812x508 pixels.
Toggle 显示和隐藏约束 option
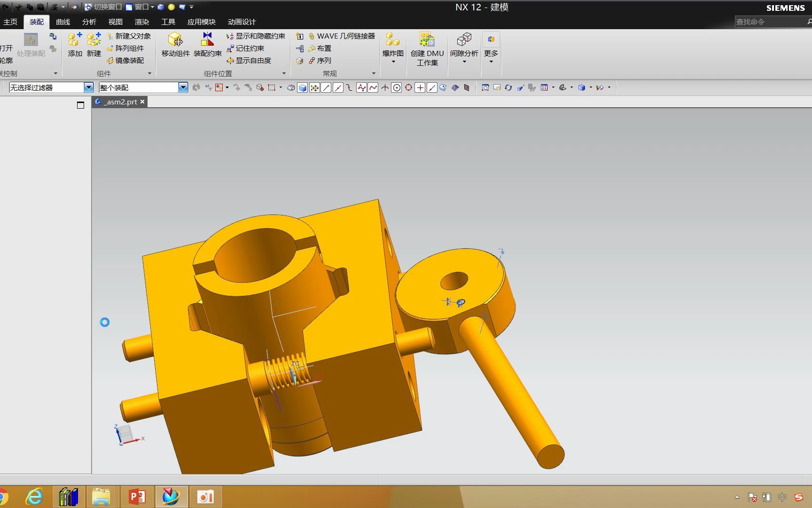pyautogui.click(x=256, y=36)
